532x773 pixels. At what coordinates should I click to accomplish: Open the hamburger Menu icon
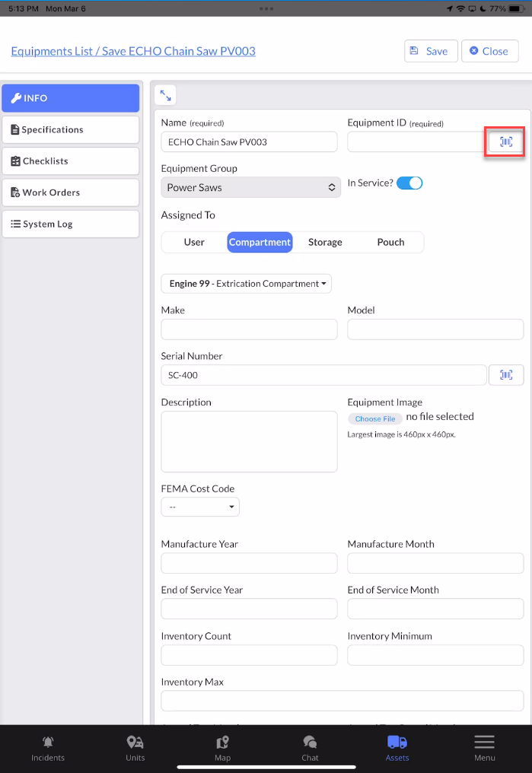(484, 743)
